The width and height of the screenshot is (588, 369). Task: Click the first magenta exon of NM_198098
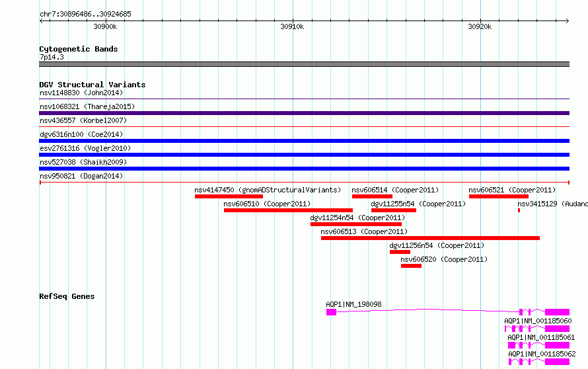331,312
